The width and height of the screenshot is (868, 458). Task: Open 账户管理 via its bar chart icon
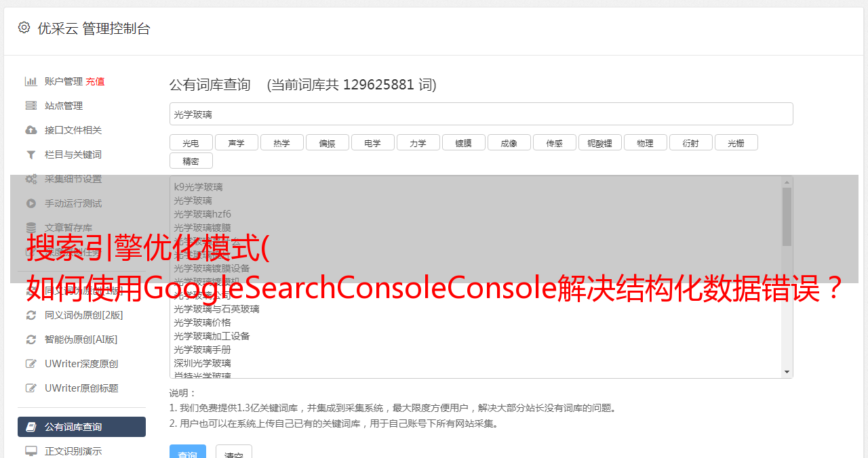pyautogui.click(x=31, y=81)
